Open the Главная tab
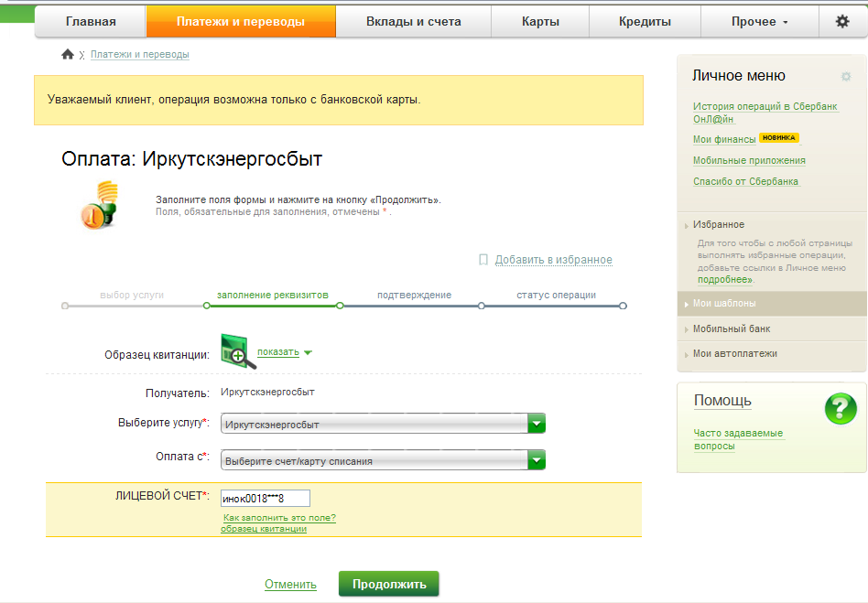The height and width of the screenshot is (603, 868). click(x=91, y=22)
